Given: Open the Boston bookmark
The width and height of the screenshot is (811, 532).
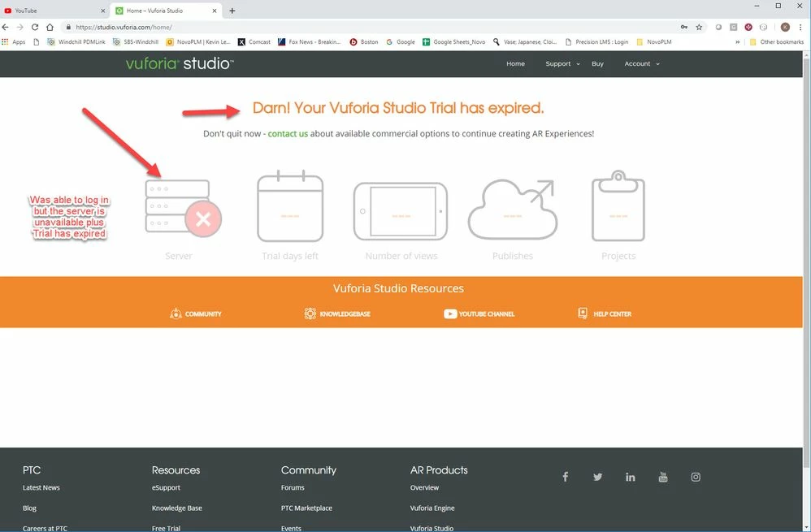Looking at the screenshot, I should [363, 42].
